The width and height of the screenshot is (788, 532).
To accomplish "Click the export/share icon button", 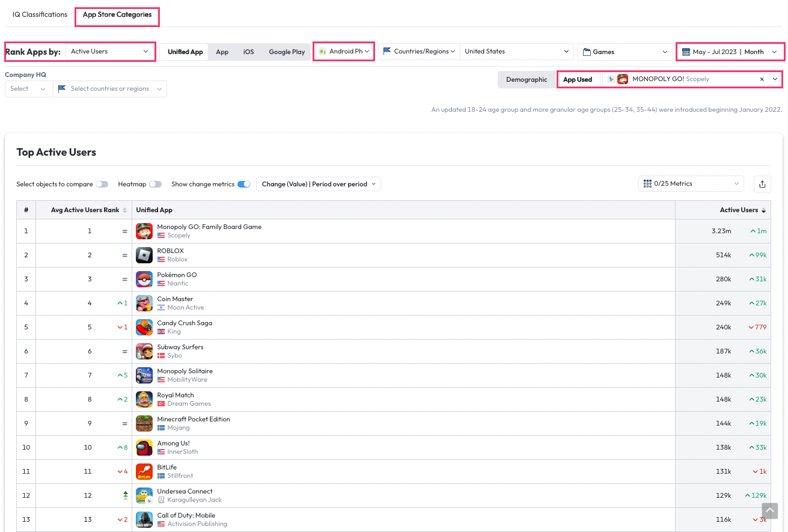I will pos(762,184).
